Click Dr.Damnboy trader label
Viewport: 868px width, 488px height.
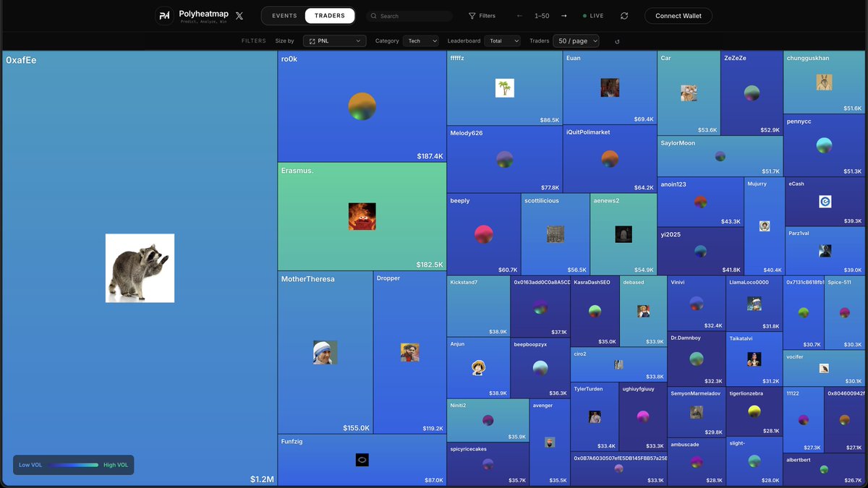pos(687,338)
